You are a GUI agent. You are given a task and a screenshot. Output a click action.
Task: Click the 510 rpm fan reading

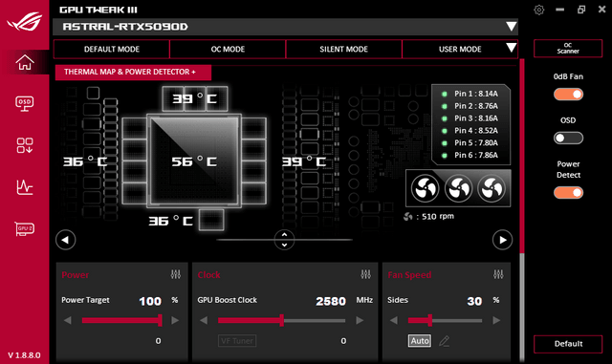(438, 217)
